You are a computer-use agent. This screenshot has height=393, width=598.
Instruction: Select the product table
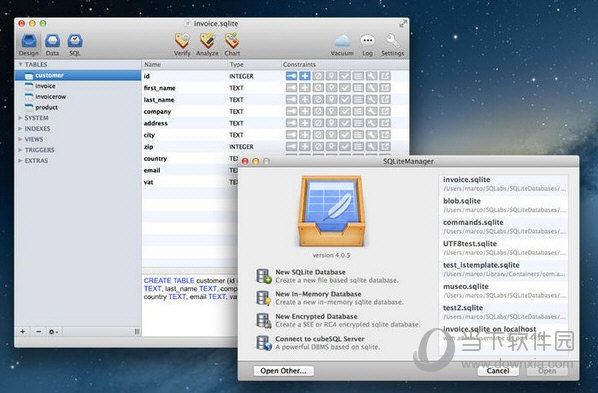78,107
